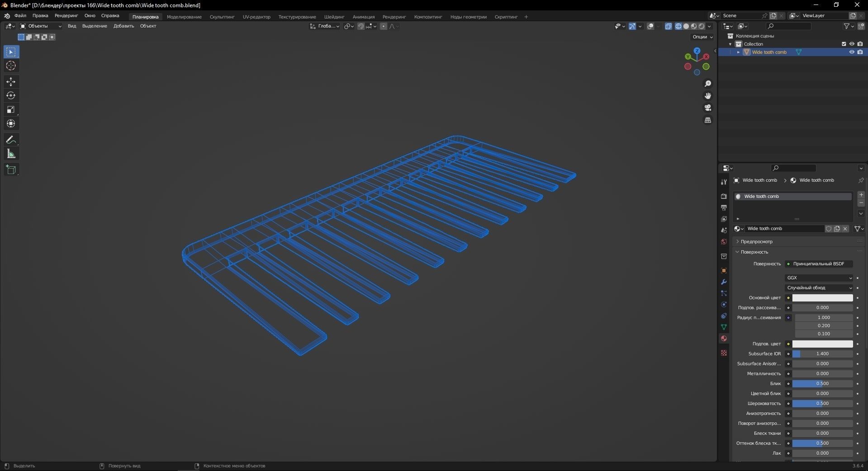The image size is (868, 471).
Task: Pick the Rotate tool
Action: (x=11, y=96)
